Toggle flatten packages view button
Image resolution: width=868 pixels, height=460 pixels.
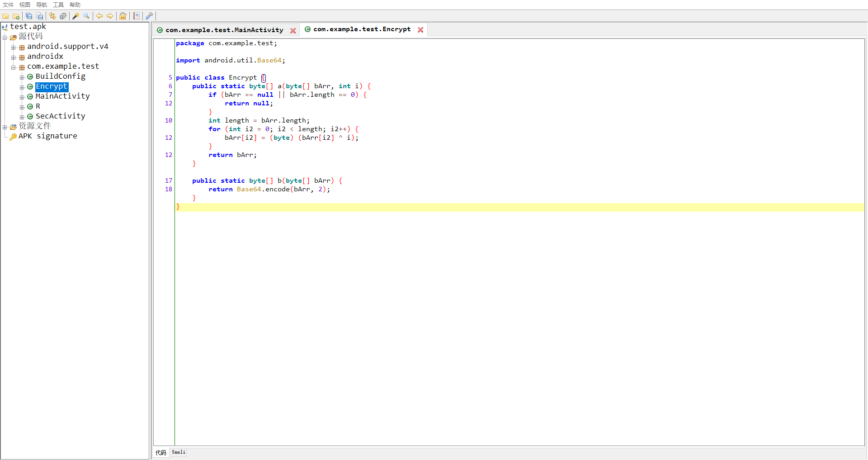click(x=63, y=16)
